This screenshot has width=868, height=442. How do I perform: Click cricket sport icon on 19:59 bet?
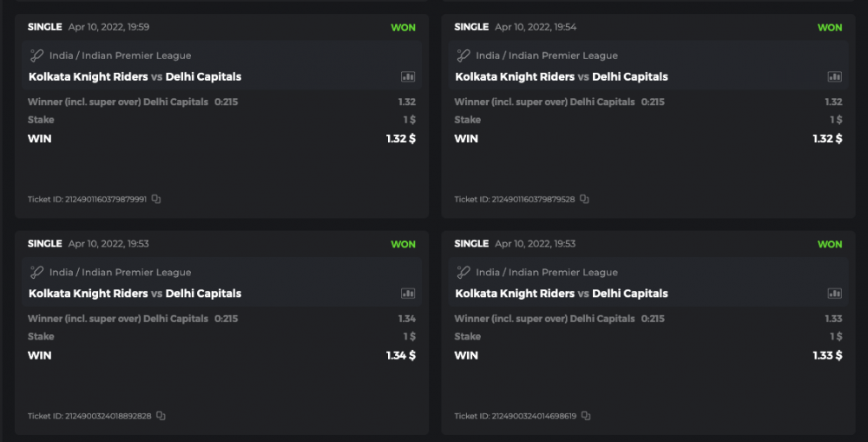(x=36, y=56)
